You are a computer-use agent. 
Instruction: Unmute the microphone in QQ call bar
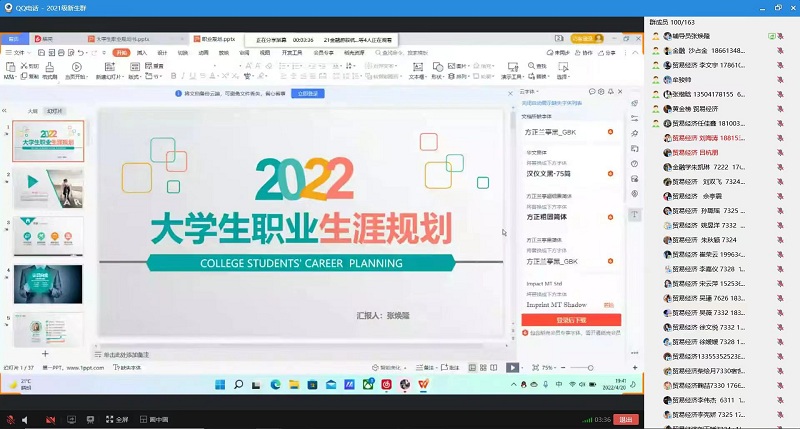click(x=10, y=419)
